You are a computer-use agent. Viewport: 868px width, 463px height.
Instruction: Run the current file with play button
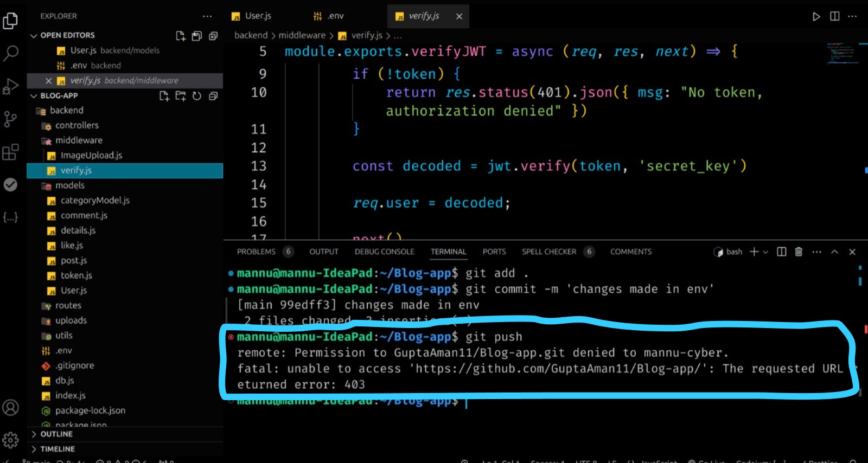816,16
